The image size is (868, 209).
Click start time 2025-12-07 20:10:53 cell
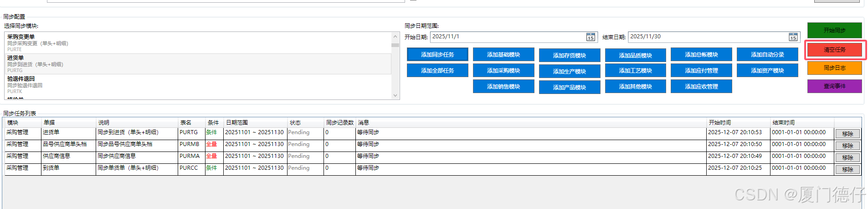click(738, 133)
